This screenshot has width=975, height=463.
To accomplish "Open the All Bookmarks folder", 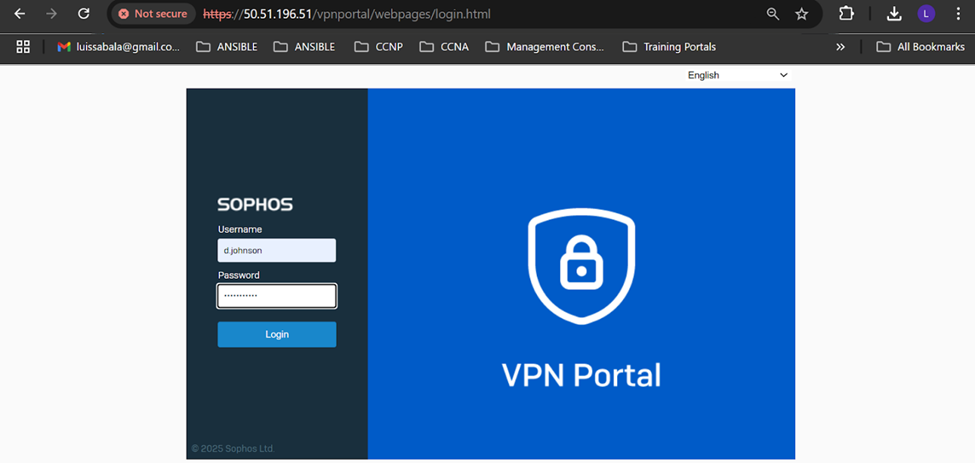I will (x=920, y=47).
